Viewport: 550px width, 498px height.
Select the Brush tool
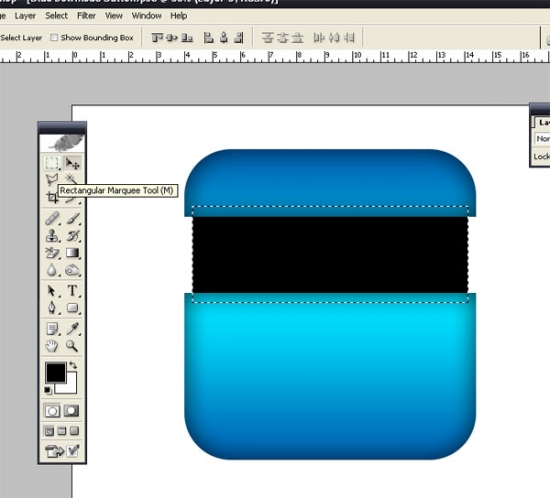click(x=73, y=219)
